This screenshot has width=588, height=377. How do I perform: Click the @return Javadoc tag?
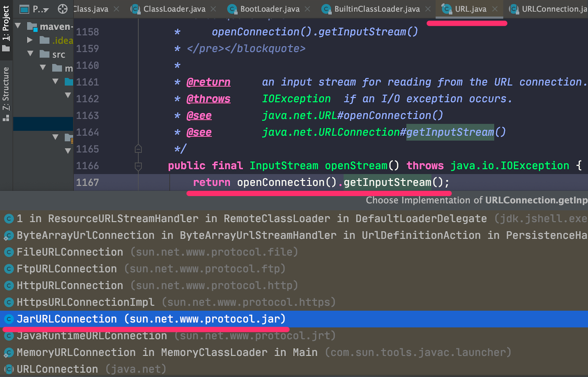coord(208,82)
